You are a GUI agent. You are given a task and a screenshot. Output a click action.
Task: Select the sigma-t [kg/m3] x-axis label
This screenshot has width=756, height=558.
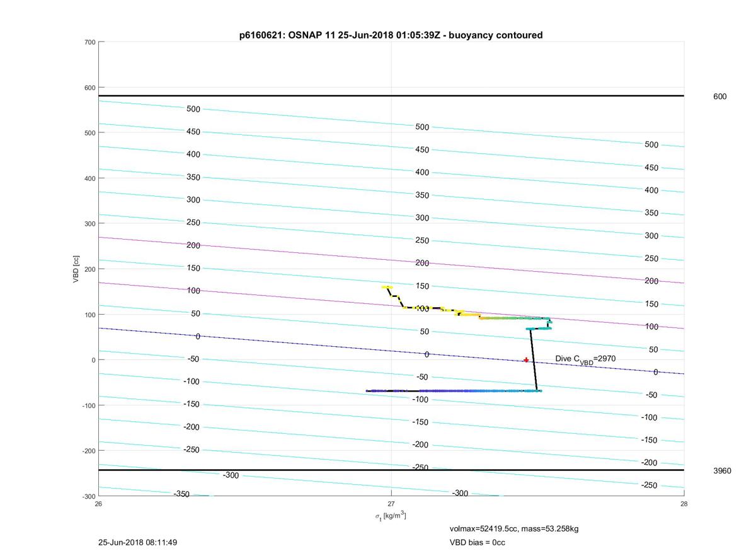391,516
